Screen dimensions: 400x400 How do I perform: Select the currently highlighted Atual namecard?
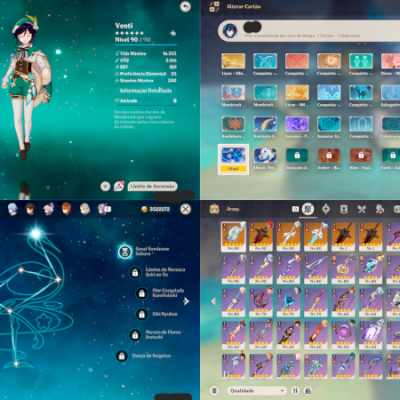pos(233,159)
